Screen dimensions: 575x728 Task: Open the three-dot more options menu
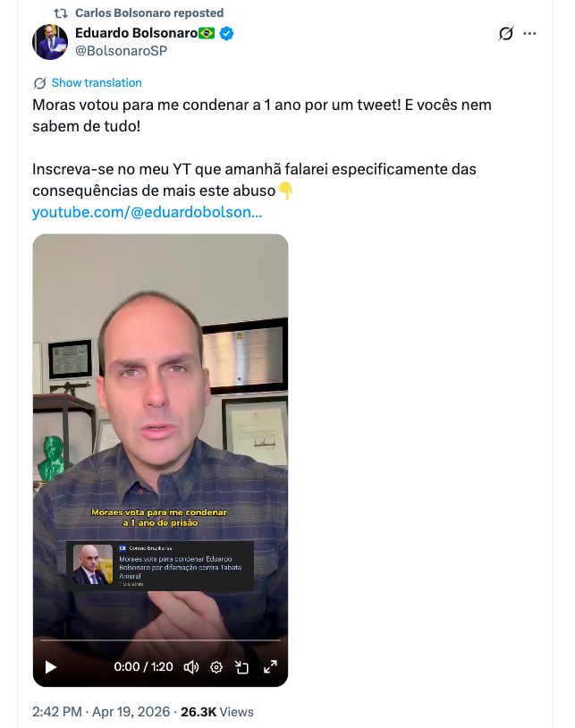point(529,33)
